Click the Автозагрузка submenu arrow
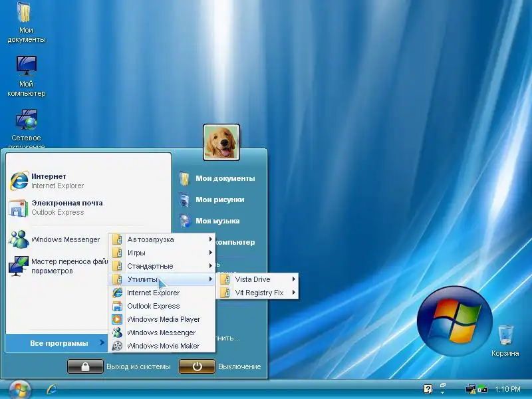Image resolution: width=532 pixels, height=399 pixels. (211, 239)
